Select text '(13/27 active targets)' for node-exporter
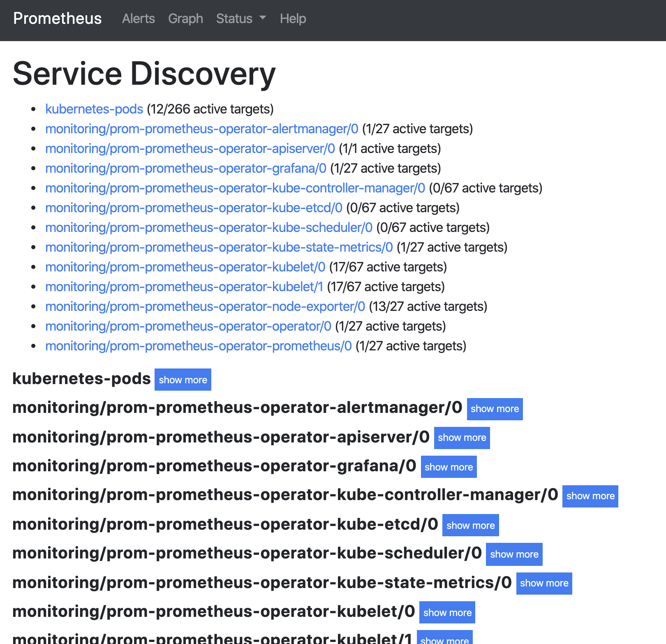Screen dimensions: 666x644 coord(428,306)
